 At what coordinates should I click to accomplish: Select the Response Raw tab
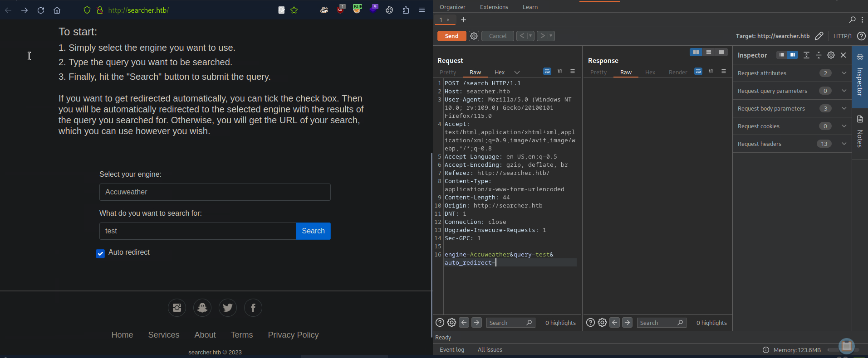pos(626,73)
